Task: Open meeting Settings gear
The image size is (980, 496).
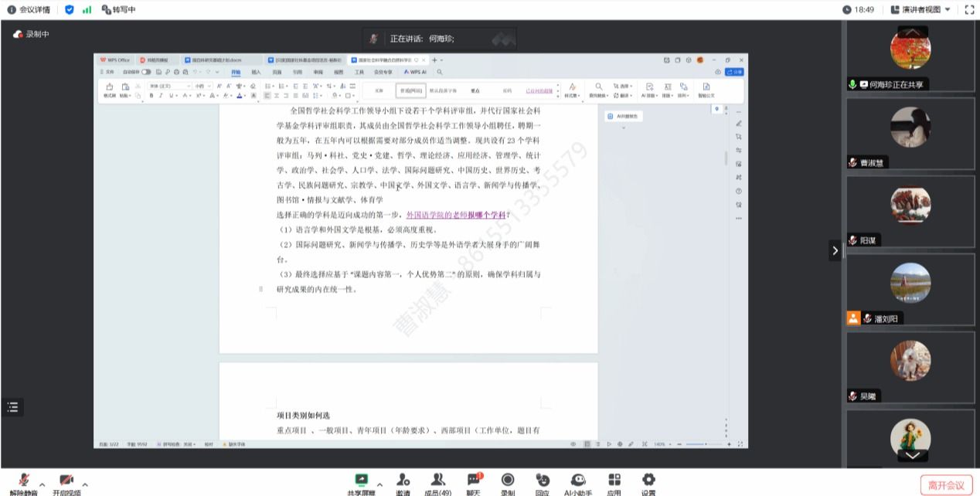Action: [x=648, y=480]
